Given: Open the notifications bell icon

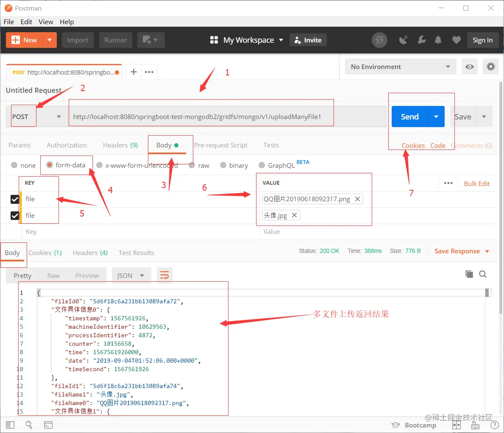Looking at the screenshot, I should [x=438, y=40].
